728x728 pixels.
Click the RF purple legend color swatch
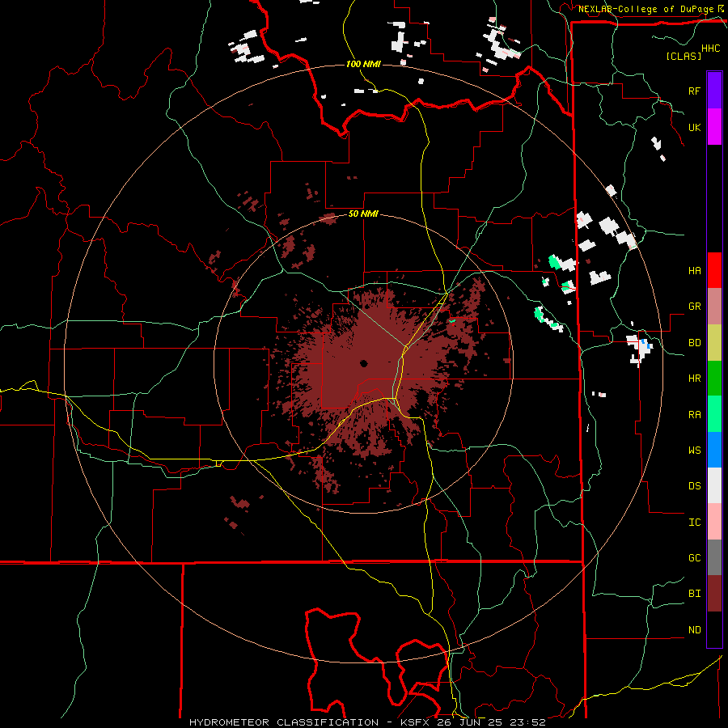point(714,91)
